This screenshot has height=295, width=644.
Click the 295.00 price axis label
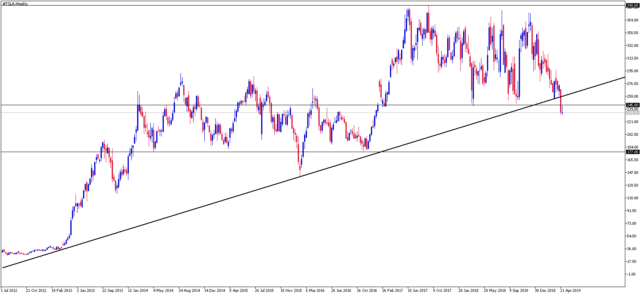[632, 71]
